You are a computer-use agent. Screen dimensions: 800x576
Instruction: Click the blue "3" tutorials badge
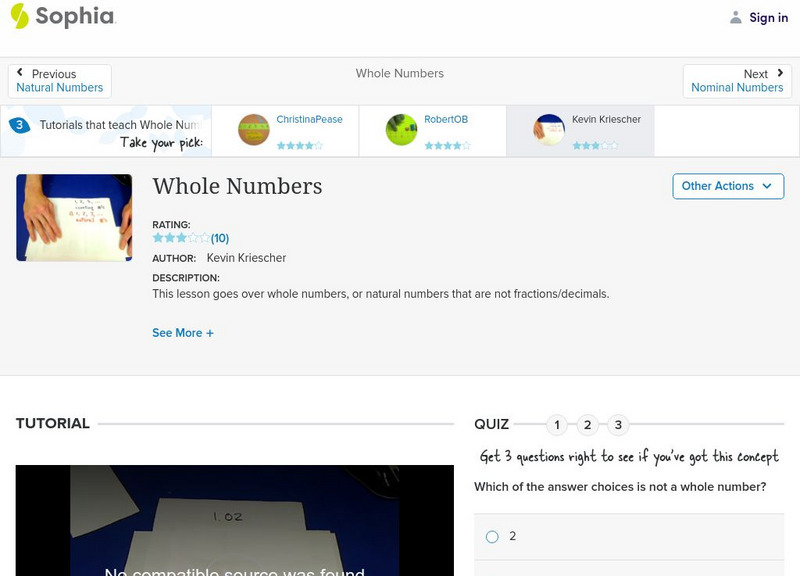[18, 124]
